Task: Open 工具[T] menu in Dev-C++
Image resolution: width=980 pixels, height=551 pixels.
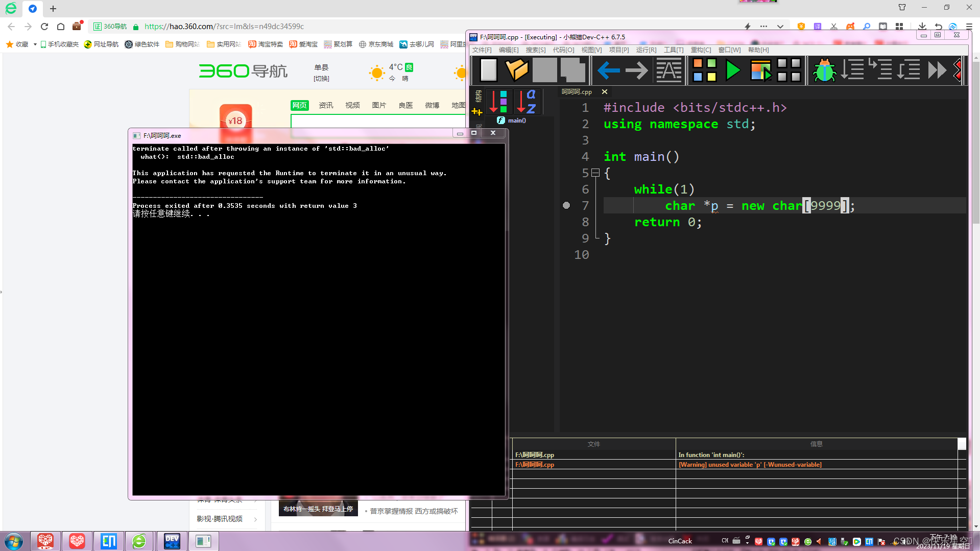Action: pos(674,50)
